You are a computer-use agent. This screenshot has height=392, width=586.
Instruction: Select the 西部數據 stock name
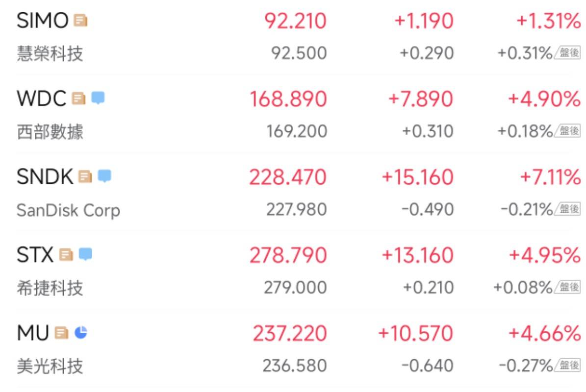point(50,132)
